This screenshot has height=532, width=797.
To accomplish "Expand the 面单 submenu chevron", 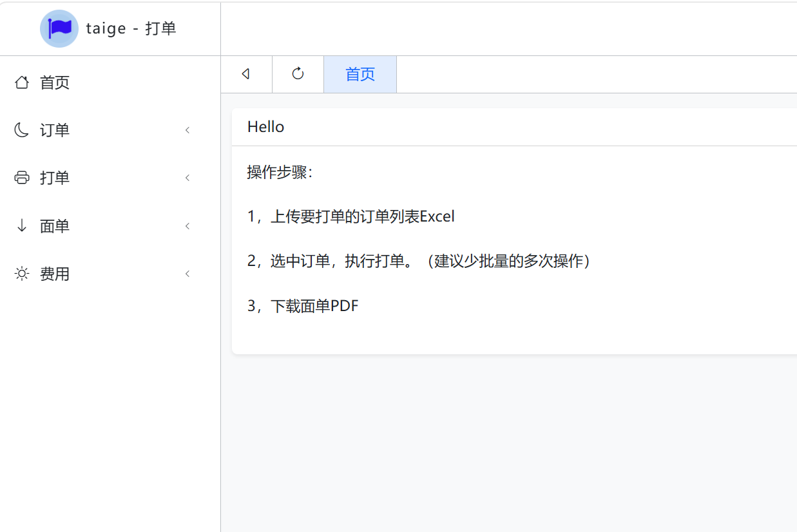I will (187, 226).
